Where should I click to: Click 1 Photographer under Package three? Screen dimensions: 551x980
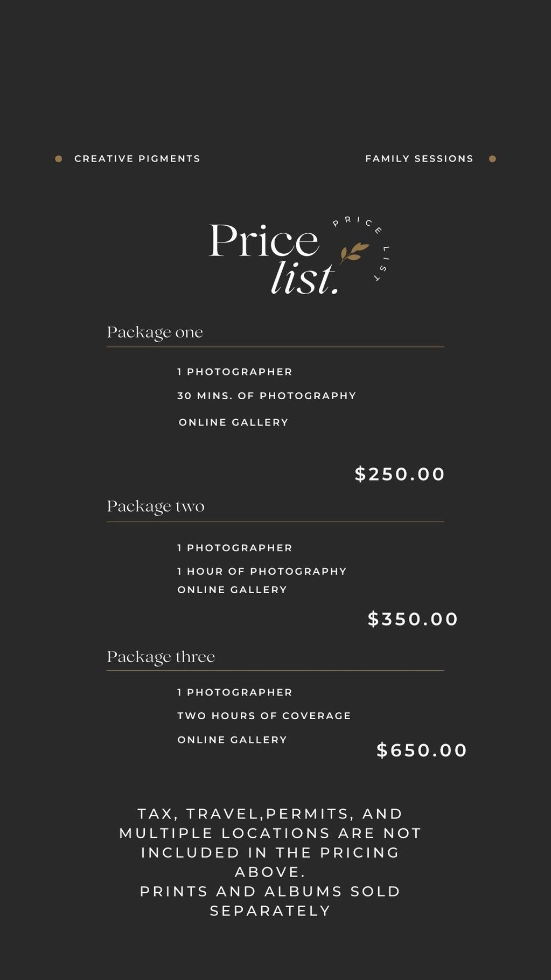click(235, 692)
